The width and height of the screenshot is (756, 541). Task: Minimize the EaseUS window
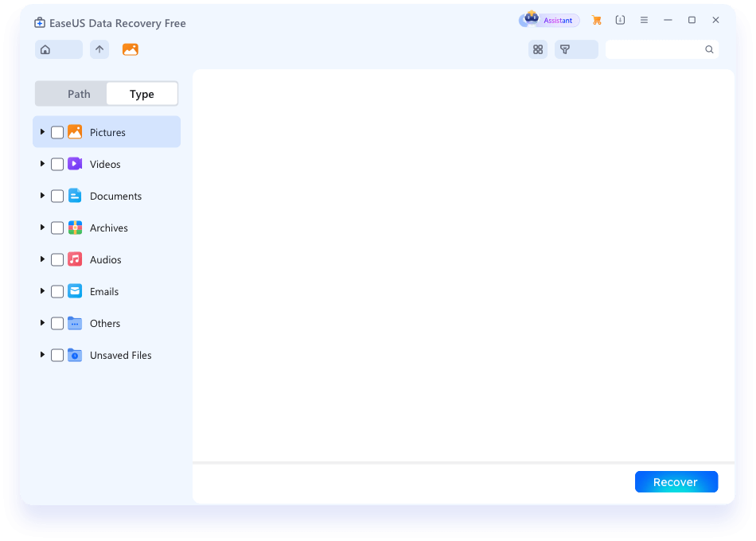[668, 20]
